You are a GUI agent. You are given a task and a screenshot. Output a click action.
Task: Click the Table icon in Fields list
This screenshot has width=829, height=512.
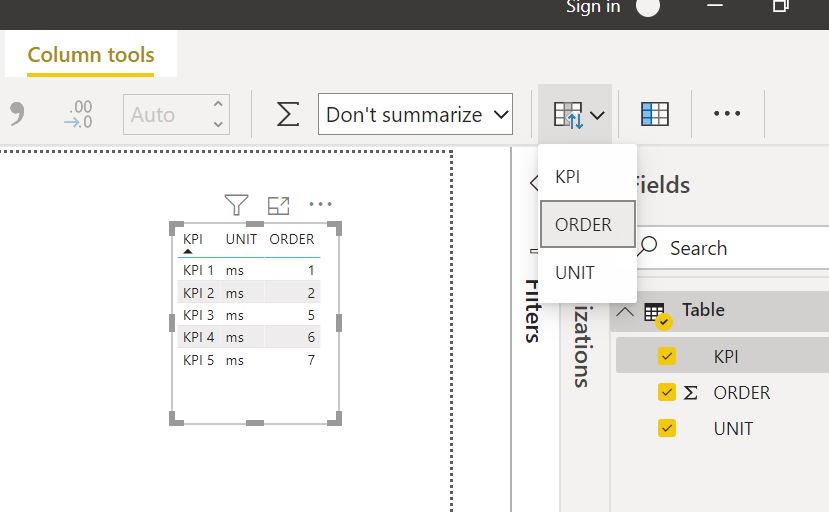coord(657,314)
